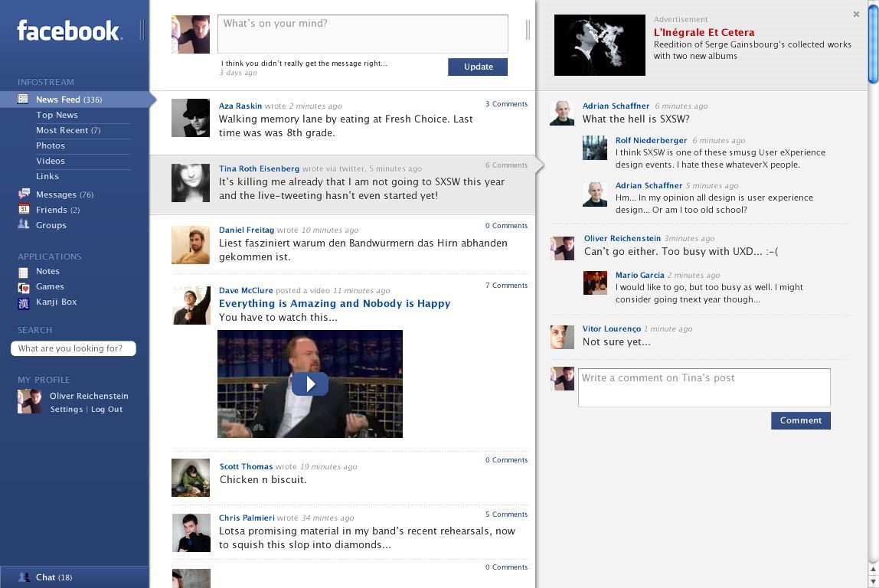Click Aza Raskin's avatar thumbnail
The image size is (879, 588).
(x=191, y=118)
